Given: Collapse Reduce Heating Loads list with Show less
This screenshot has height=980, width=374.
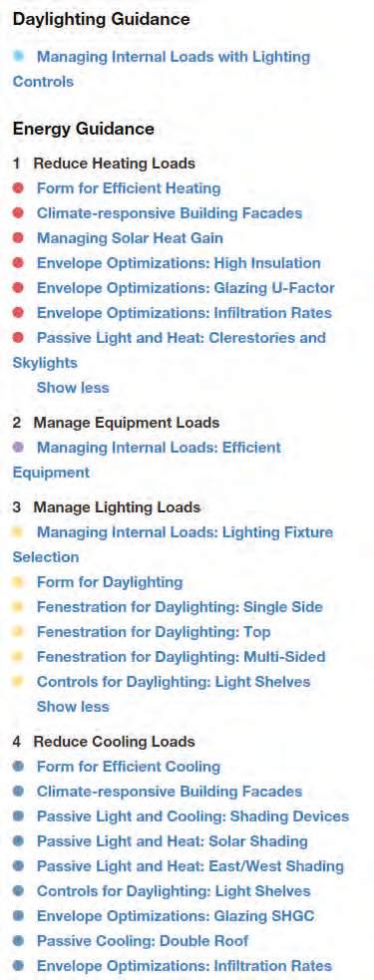Looking at the screenshot, I should coord(73,388).
